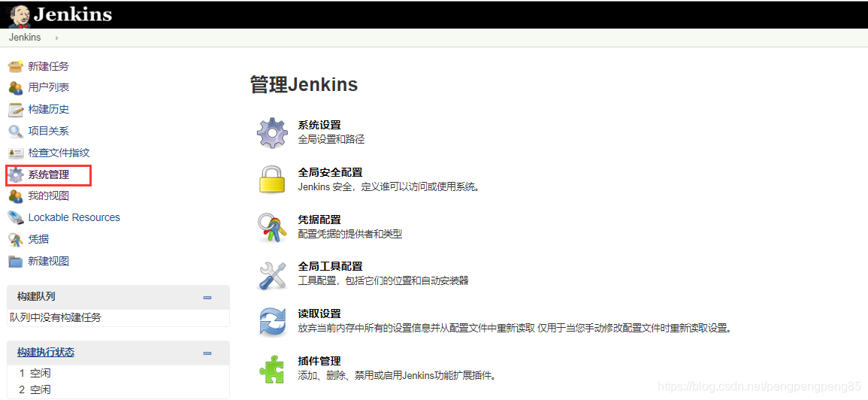Open the 构建历史 link
The height and width of the screenshot is (400, 868).
coord(49,110)
